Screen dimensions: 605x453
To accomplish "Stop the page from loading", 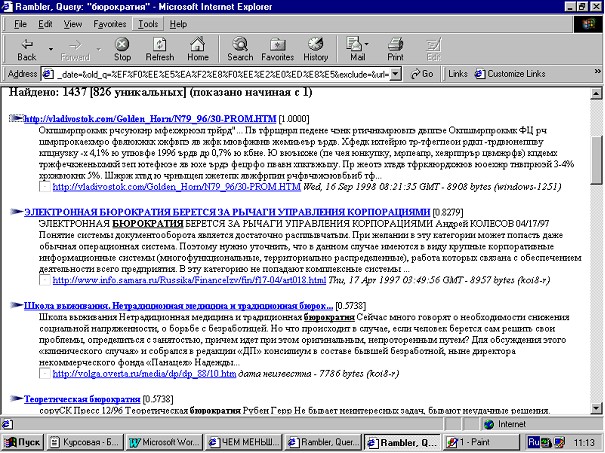I will tap(122, 44).
